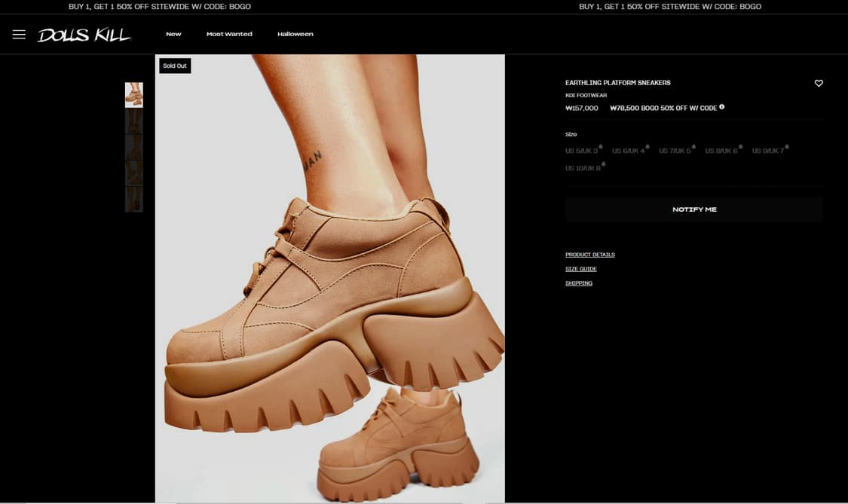Expand the Size Guide section
This screenshot has height=504, width=848.
point(581,269)
